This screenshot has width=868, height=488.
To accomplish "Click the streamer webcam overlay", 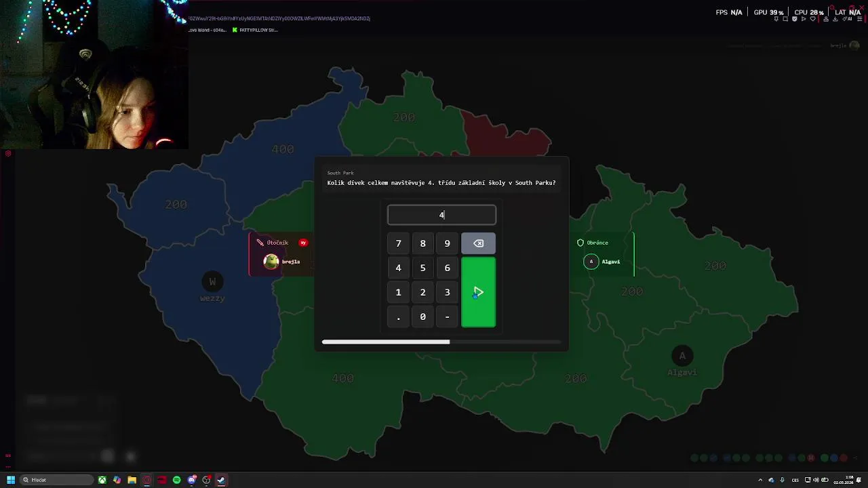I will coord(94,75).
